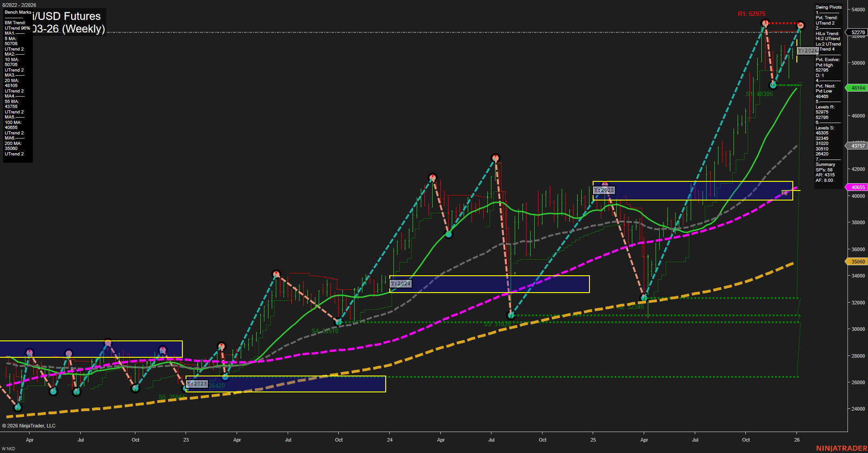Click the black 52270 current price tag
This screenshot has height=453, width=868.
pyautogui.click(x=856, y=32)
